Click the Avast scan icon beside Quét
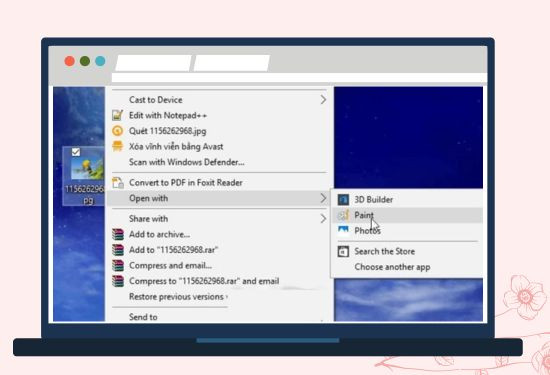Image resolution: width=550 pixels, height=375 pixels. (x=118, y=131)
